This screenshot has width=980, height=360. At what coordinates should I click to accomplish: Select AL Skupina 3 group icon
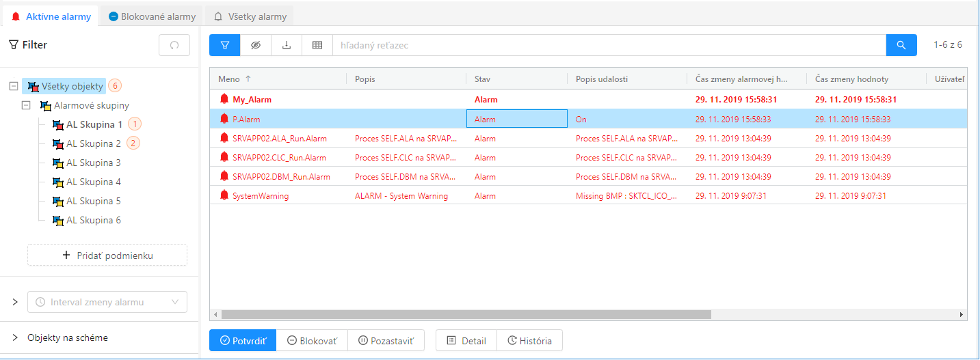coord(58,163)
